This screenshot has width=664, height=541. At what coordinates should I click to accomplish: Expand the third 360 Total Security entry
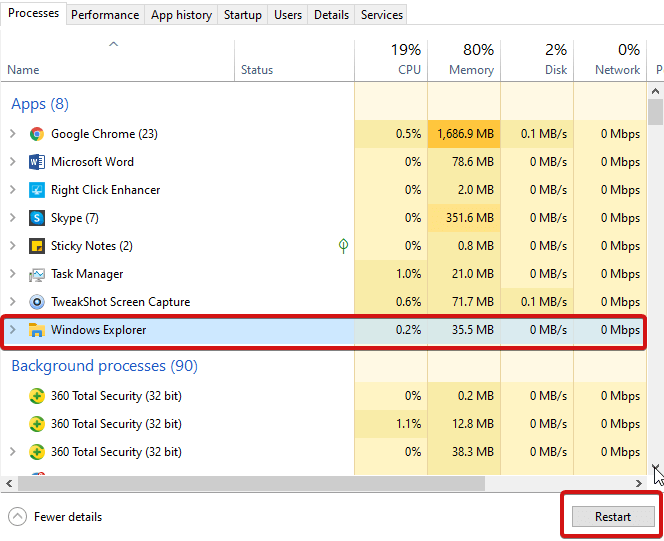[13, 452]
